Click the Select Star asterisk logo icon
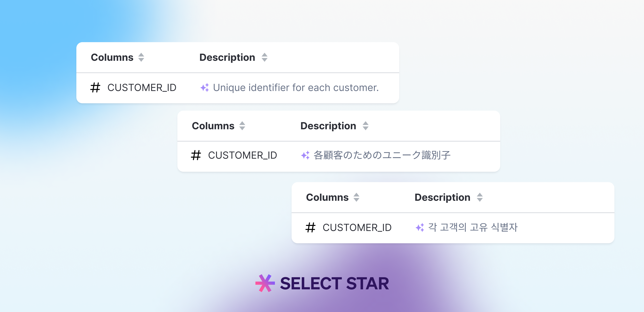Screen dimensions: 644x312 tap(265, 283)
